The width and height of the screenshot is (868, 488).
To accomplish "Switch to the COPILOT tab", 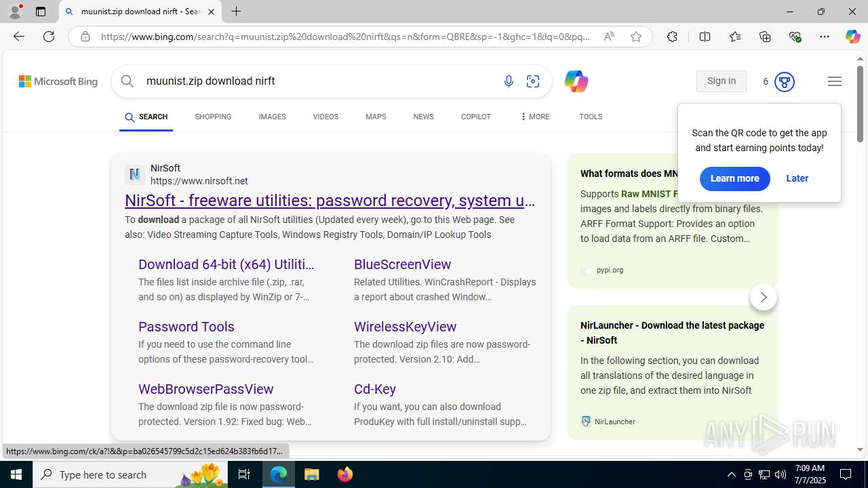I will [x=475, y=117].
